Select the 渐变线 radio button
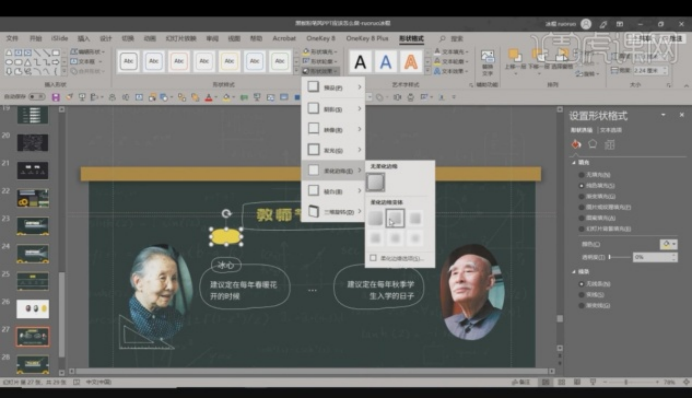 (x=581, y=305)
